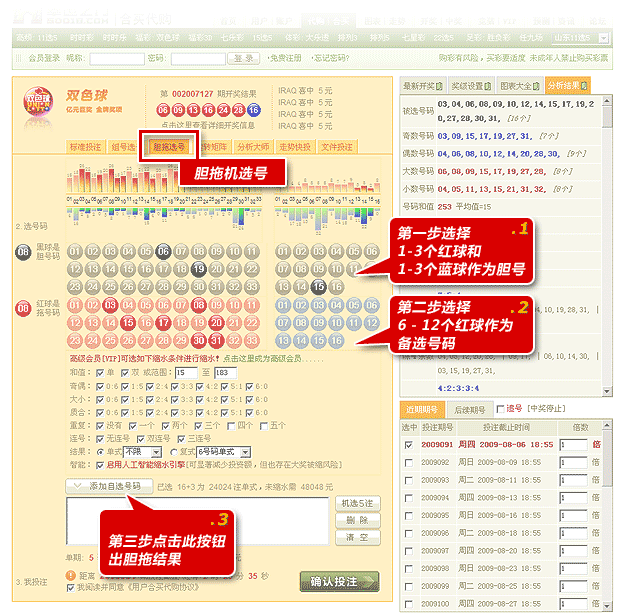This screenshot has width=623, height=615.
Task: Click scroll-down arrow in period list
Action: pyautogui.click(x=607, y=606)
